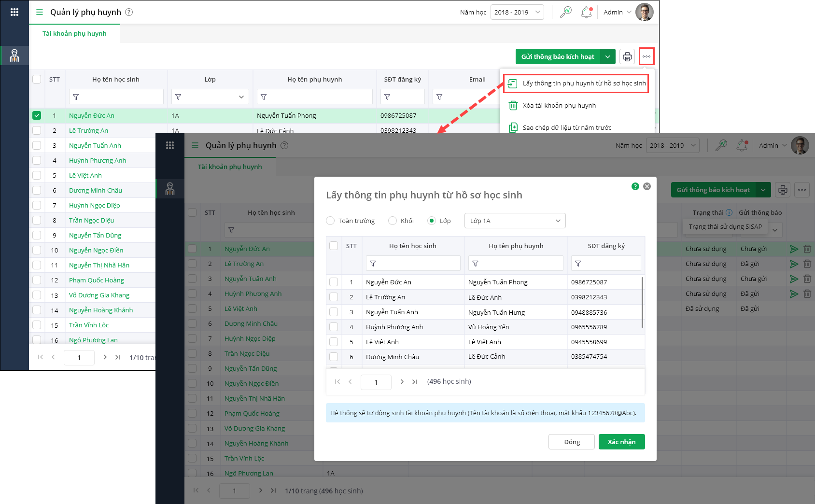Screen dimensions: 815x504
Task: Click the Họ tên phụ huynh filter field in the back window
Action: coord(315,97)
